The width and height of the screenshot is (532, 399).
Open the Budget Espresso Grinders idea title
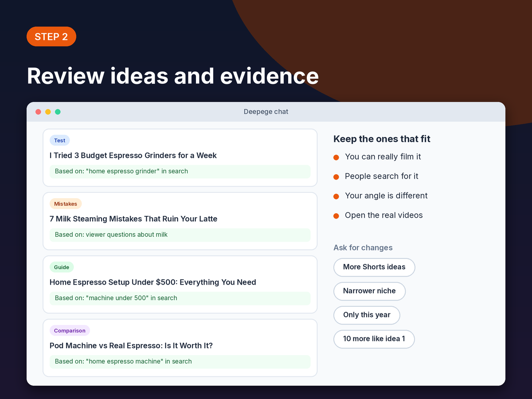133,156
